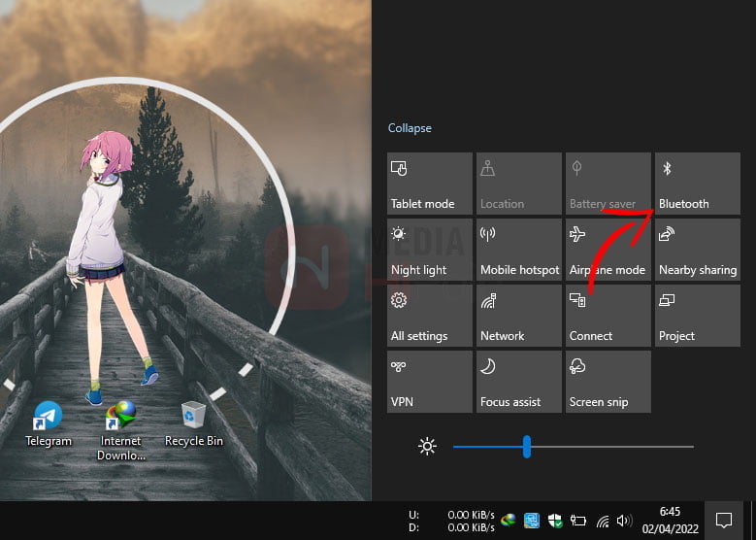Open the Project display tile
The width and height of the screenshot is (756, 540).
[697, 316]
